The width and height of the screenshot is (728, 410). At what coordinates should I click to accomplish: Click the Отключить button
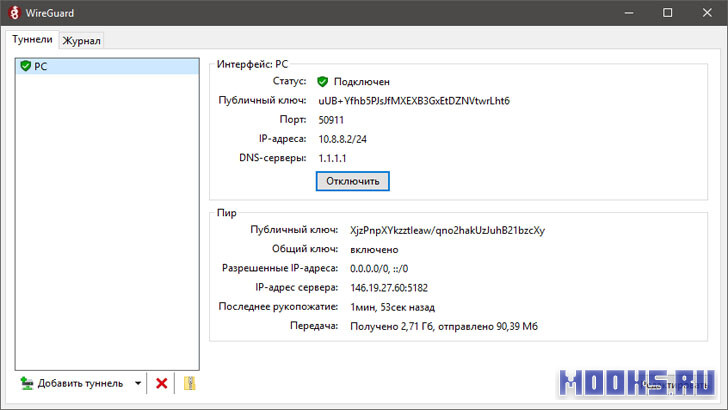(x=352, y=181)
